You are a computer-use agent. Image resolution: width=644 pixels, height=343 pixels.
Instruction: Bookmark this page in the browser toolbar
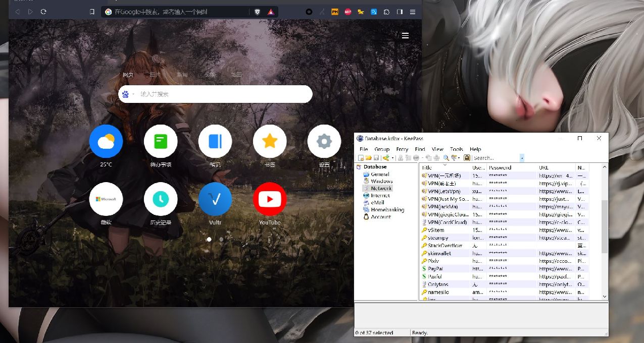92,12
